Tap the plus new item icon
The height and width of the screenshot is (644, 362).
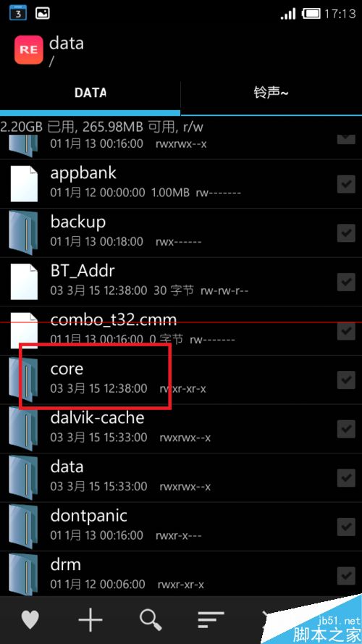[x=90, y=619]
